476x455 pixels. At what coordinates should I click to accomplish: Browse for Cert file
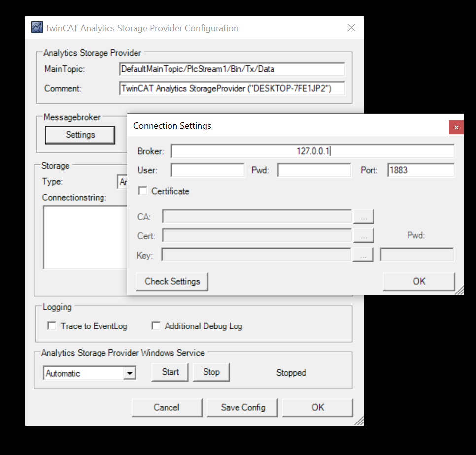363,236
